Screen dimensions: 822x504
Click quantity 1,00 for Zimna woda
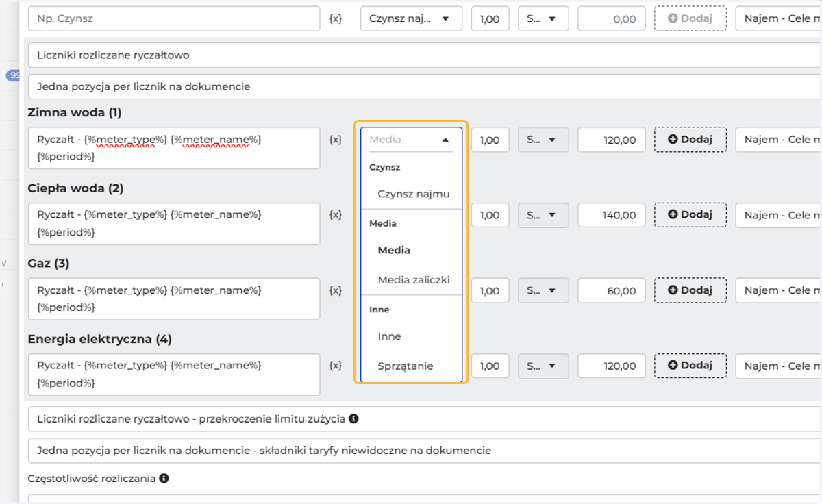click(x=490, y=140)
